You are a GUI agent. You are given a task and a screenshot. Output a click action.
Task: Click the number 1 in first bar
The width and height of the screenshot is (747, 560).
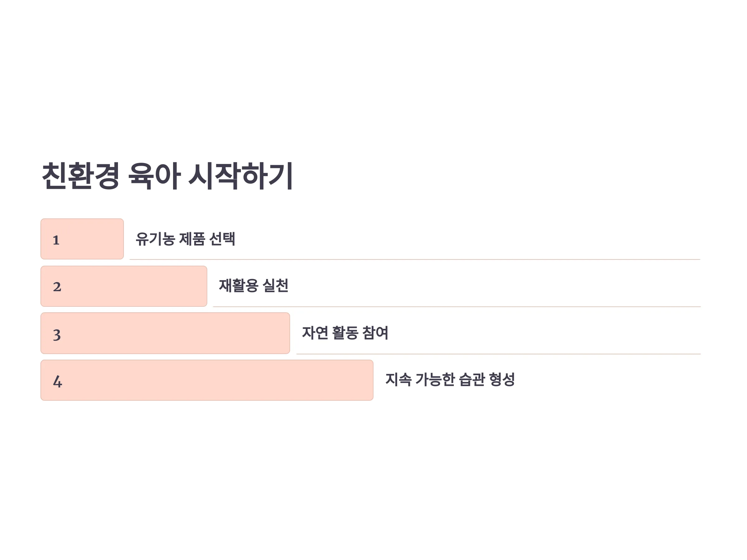coord(56,240)
